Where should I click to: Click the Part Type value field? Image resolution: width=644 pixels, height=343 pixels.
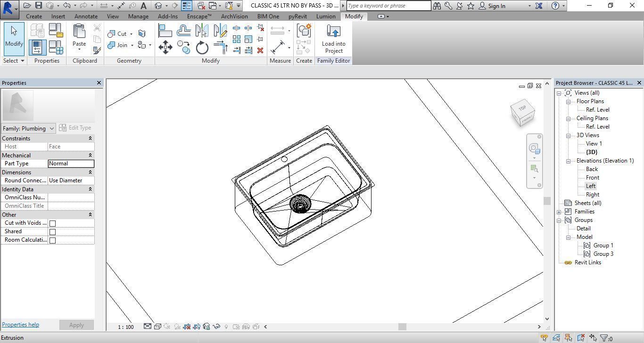[71, 163]
